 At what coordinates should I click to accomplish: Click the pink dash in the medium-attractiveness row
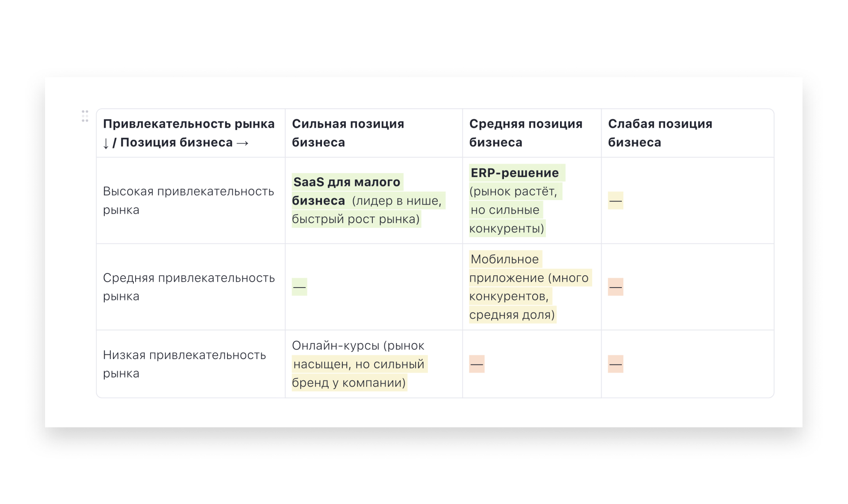click(615, 287)
